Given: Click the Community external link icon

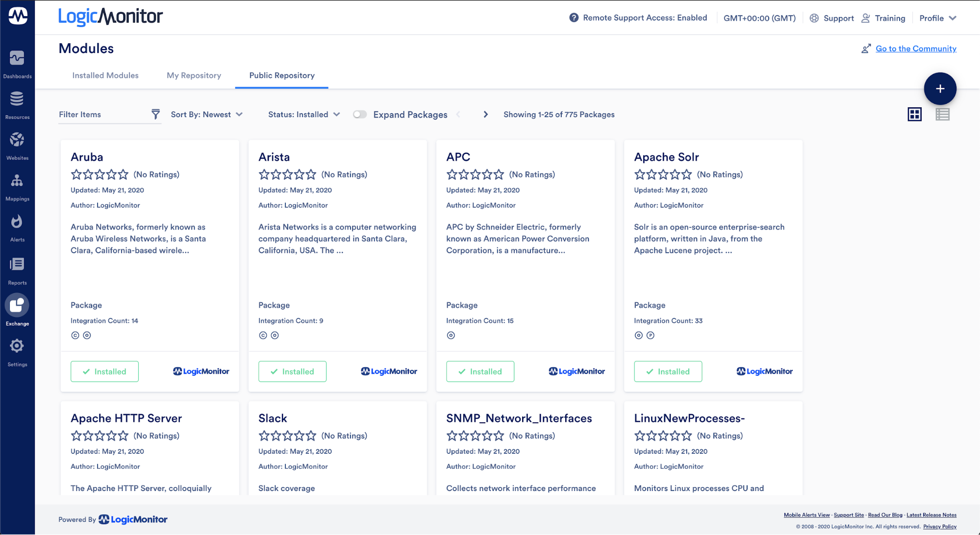Looking at the screenshot, I should [x=866, y=49].
